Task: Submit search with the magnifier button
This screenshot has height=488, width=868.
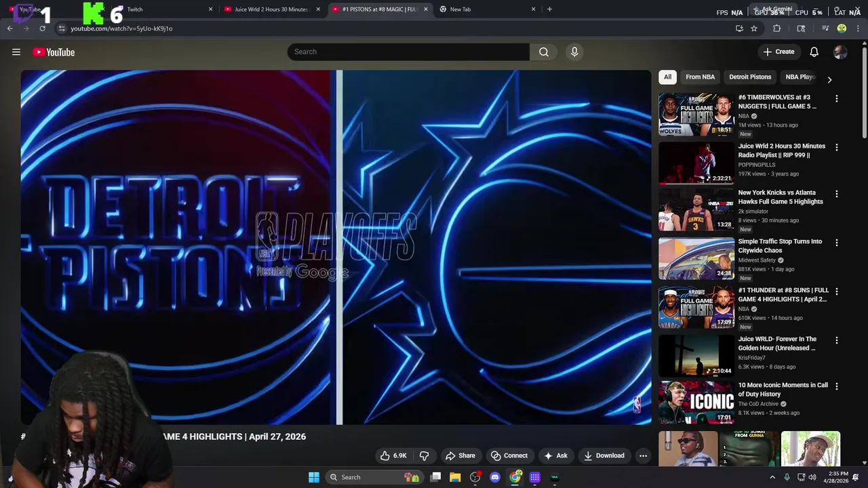Action: (x=544, y=52)
